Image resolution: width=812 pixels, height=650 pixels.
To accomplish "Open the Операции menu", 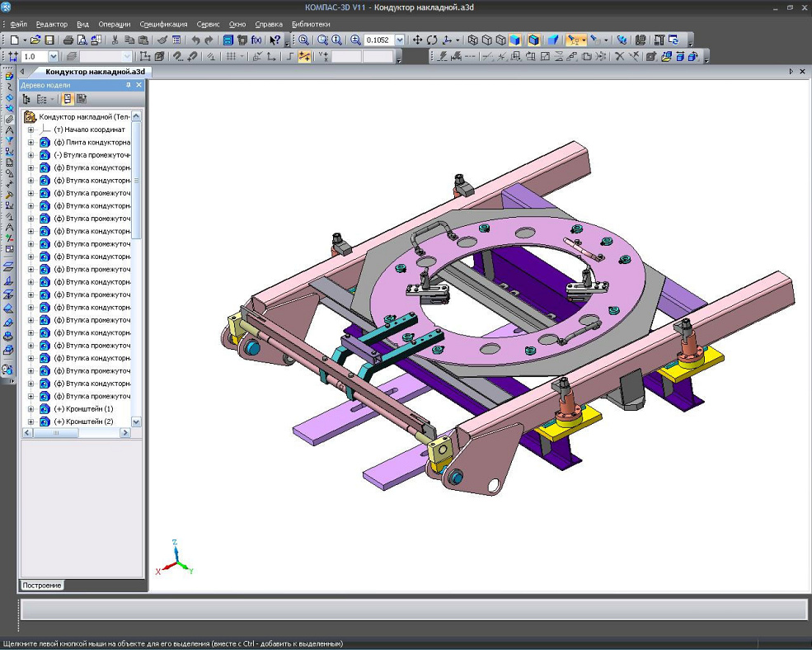I will [x=114, y=24].
